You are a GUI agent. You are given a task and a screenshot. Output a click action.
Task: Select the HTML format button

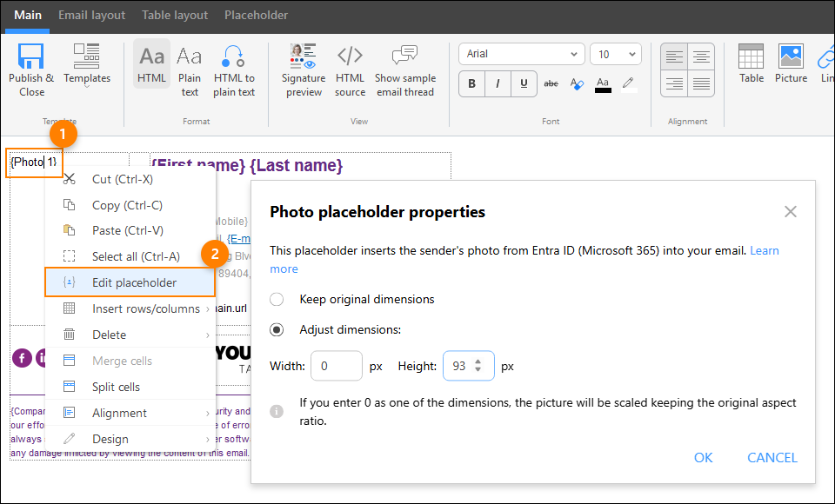151,63
